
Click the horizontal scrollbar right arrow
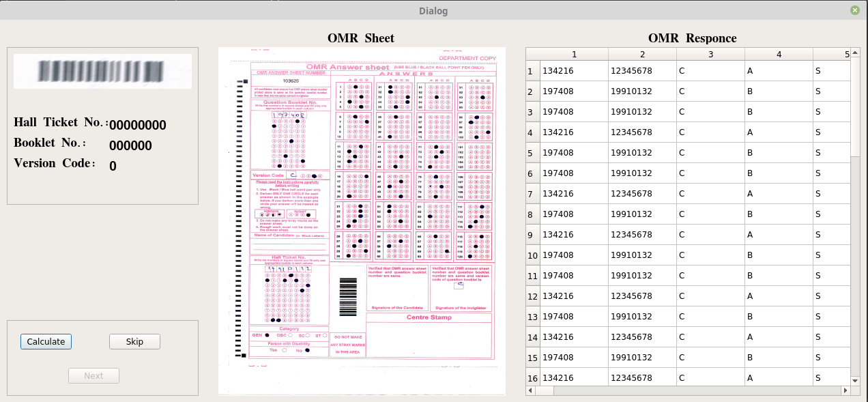tap(845, 390)
